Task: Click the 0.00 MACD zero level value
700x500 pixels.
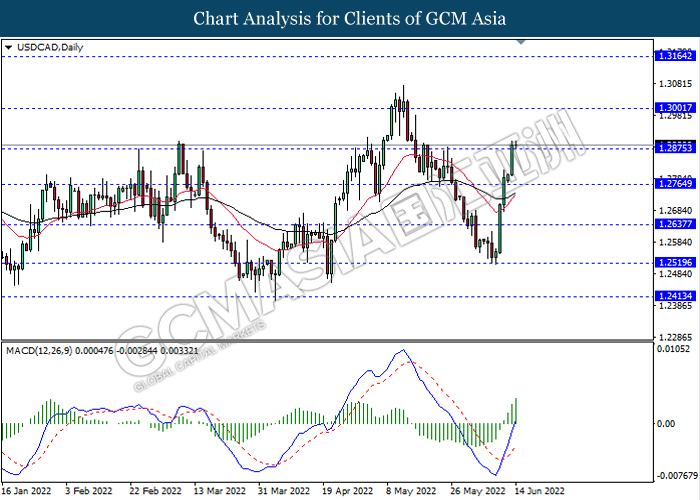Action: [666, 424]
